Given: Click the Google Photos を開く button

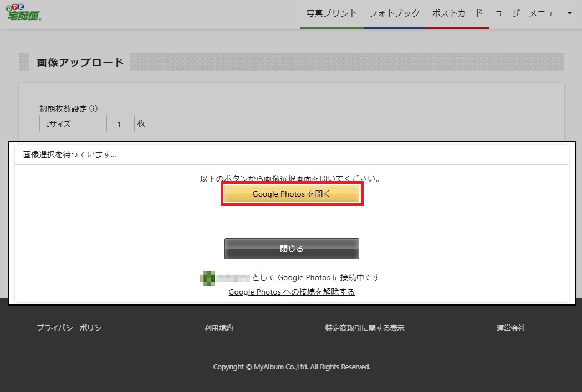Looking at the screenshot, I should [x=292, y=194].
